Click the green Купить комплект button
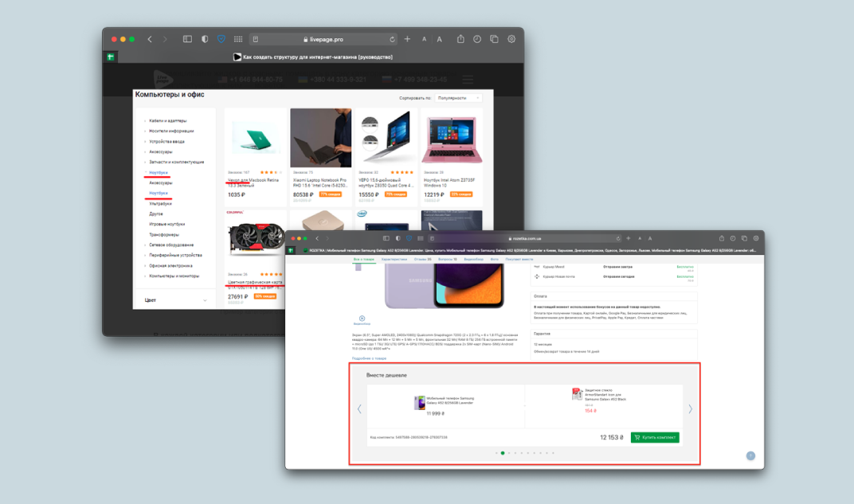Screen dimensions: 854x504 (655, 438)
